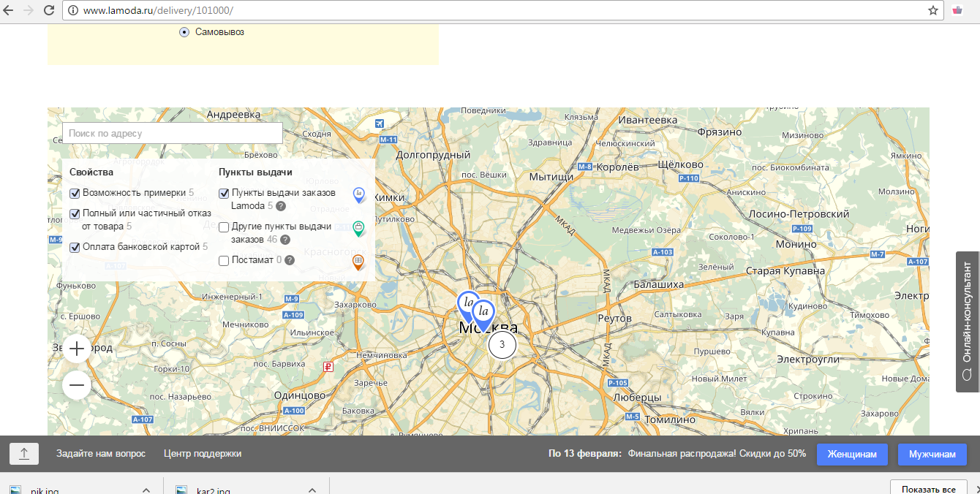Uncheck Оплата банковской картой filter
This screenshot has height=494, width=980.
pyautogui.click(x=75, y=247)
